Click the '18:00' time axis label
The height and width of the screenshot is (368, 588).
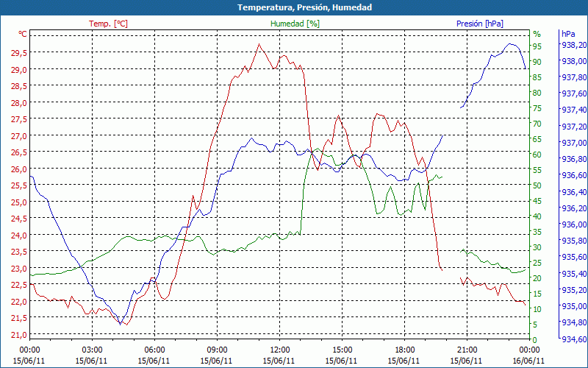pos(405,350)
